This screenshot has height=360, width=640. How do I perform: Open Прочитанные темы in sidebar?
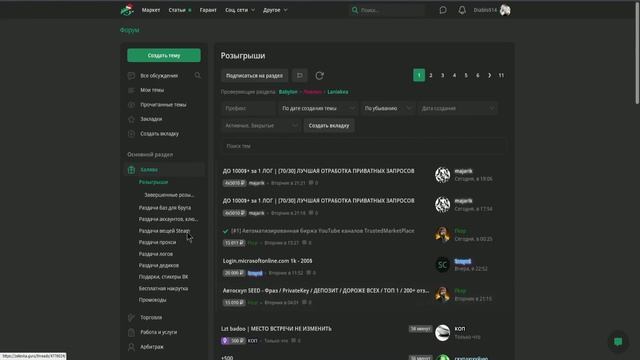click(163, 105)
